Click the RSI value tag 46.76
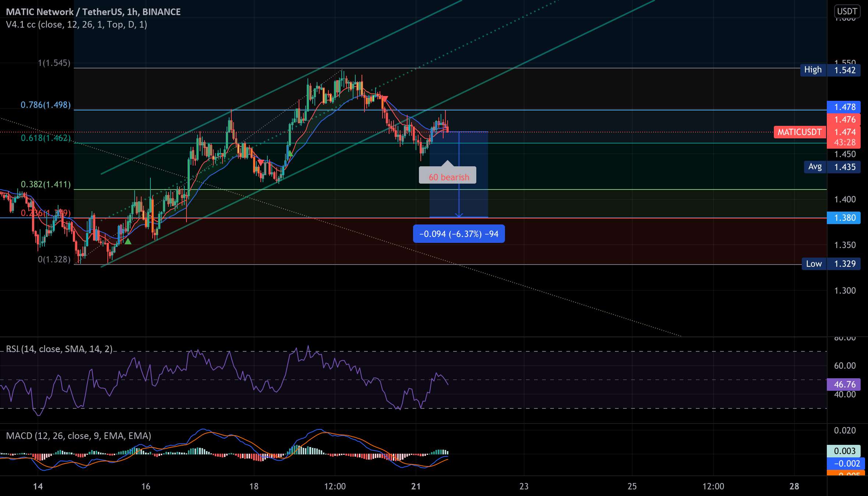 [x=844, y=385]
